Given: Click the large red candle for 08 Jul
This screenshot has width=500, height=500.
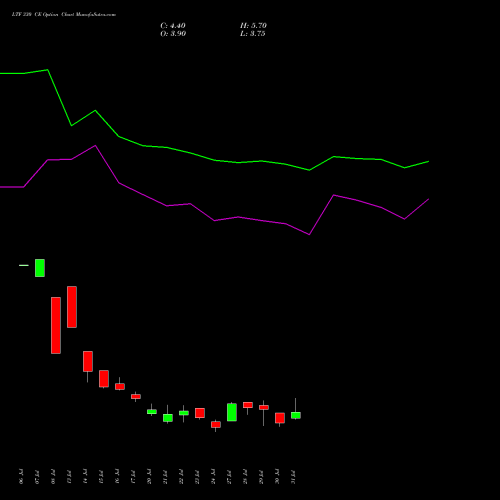Looking at the screenshot, I should (x=56, y=325).
